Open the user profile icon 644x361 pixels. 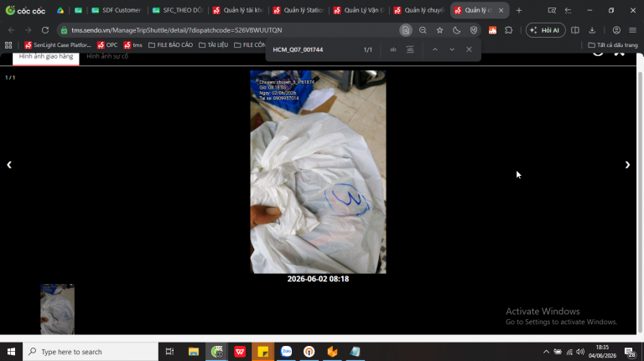tap(616, 30)
